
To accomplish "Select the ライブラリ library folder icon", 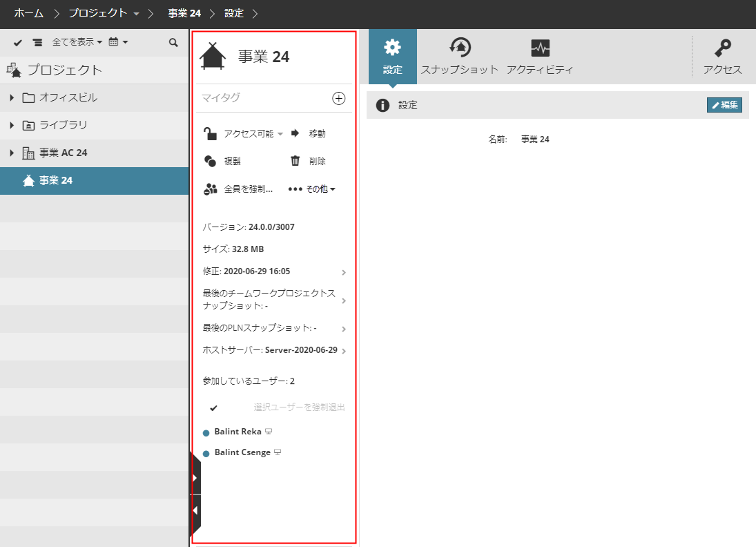I will tap(28, 126).
